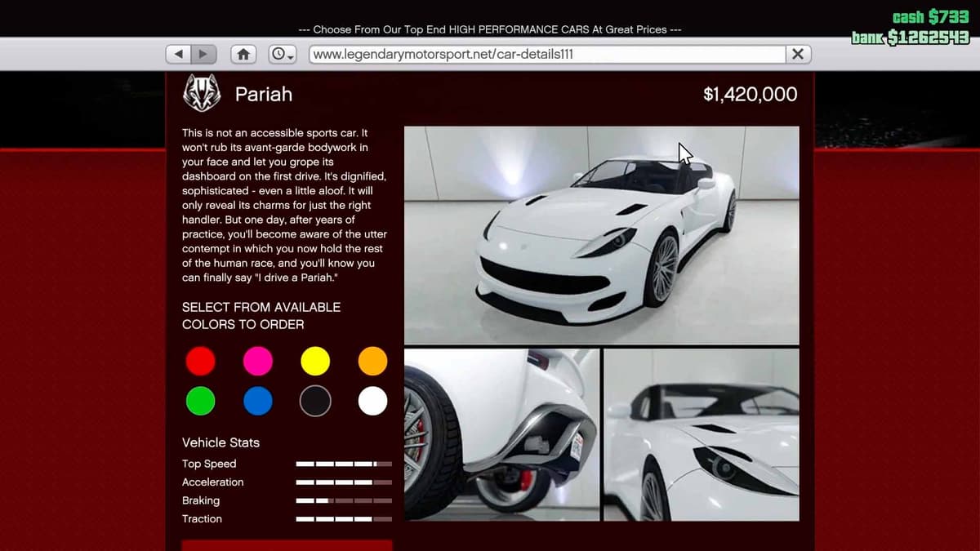Choose the pink color swatch
980x551 pixels.
click(258, 361)
